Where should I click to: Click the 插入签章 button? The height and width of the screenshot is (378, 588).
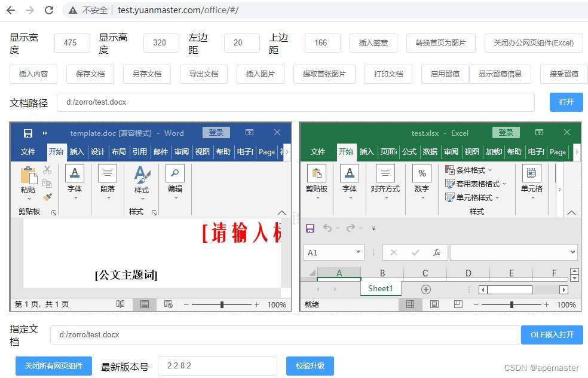pos(373,43)
